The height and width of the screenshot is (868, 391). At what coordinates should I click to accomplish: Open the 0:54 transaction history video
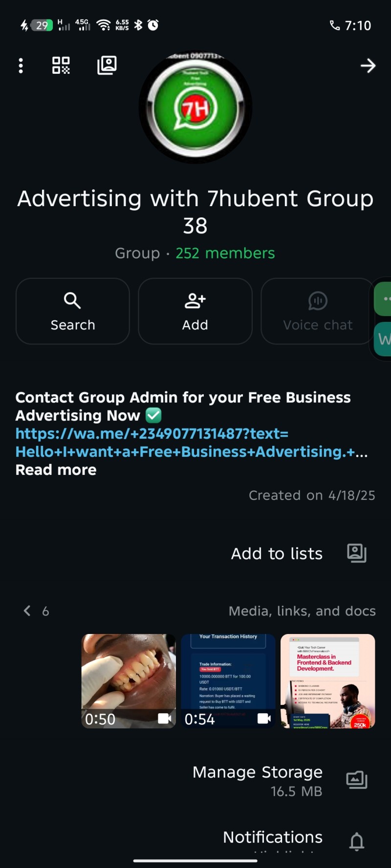pos(228,681)
